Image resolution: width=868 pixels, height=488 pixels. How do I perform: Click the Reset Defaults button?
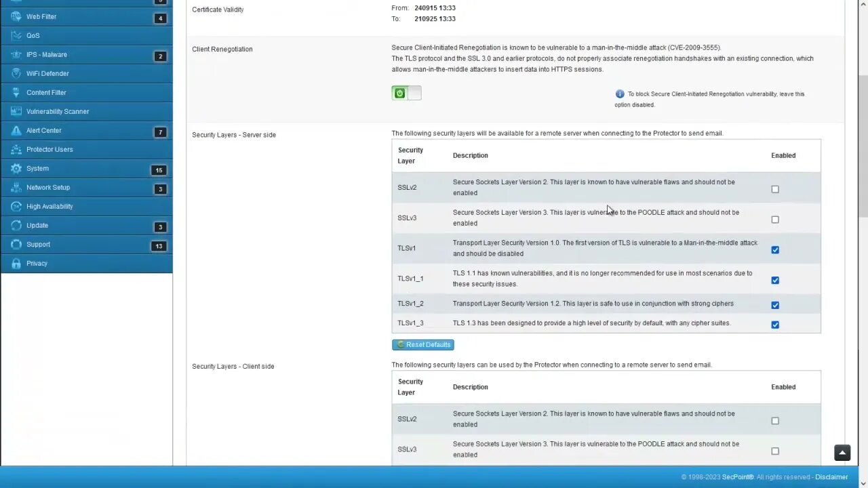[423, 345]
